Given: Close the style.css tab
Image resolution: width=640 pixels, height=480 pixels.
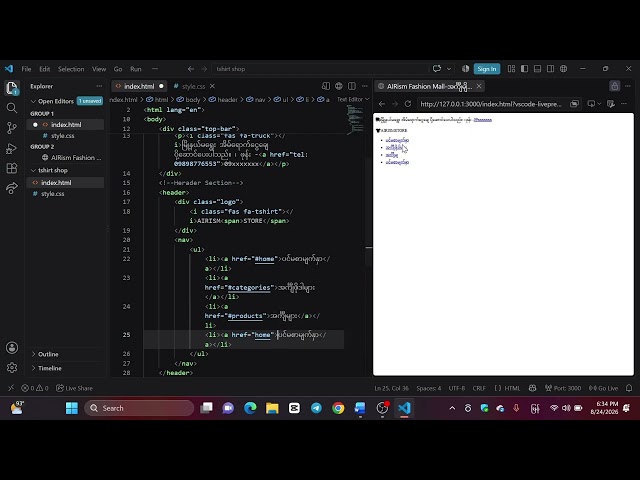Looking at the screenshot, I should point(212,86).
